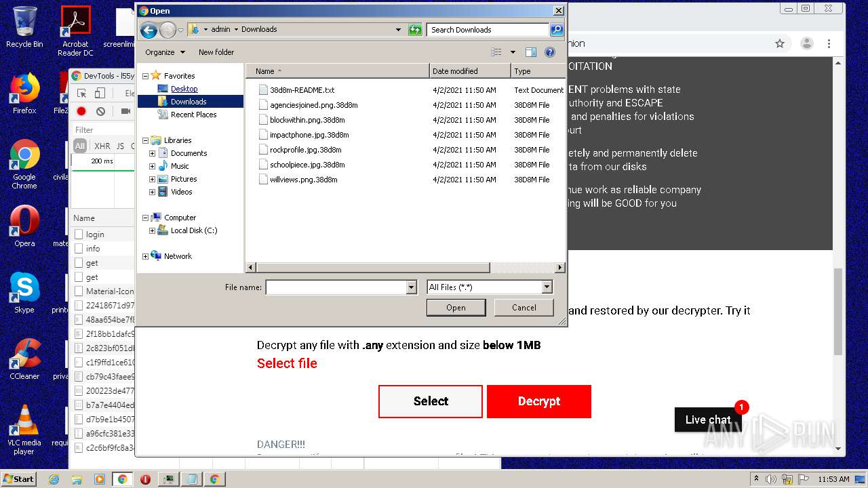Click the red Decrypt button

(539, 401)
